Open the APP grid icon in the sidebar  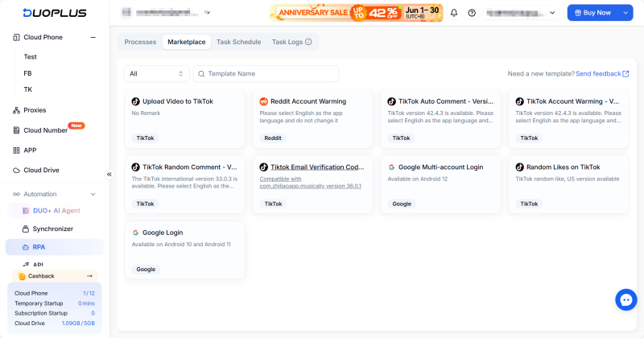[16, 150]
